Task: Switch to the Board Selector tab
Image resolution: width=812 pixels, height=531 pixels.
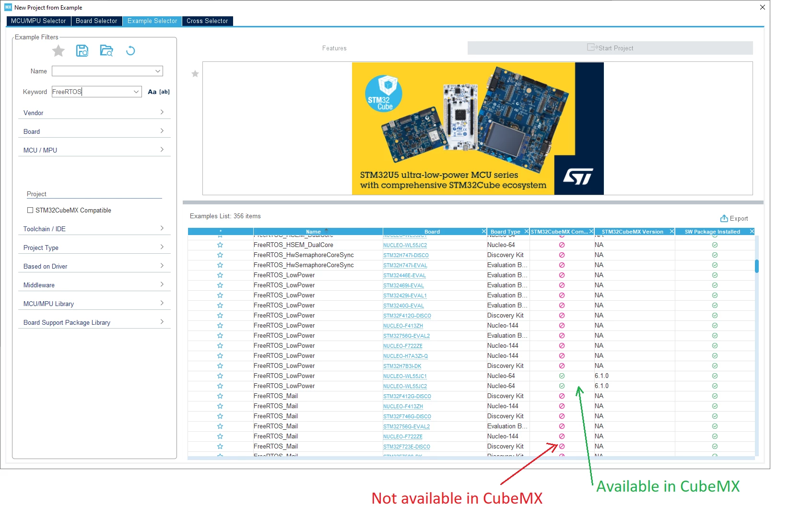Action: (96, 21)
